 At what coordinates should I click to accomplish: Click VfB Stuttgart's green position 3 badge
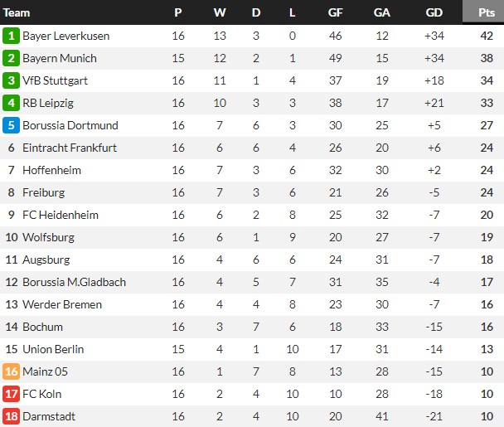tap(12, 80)
